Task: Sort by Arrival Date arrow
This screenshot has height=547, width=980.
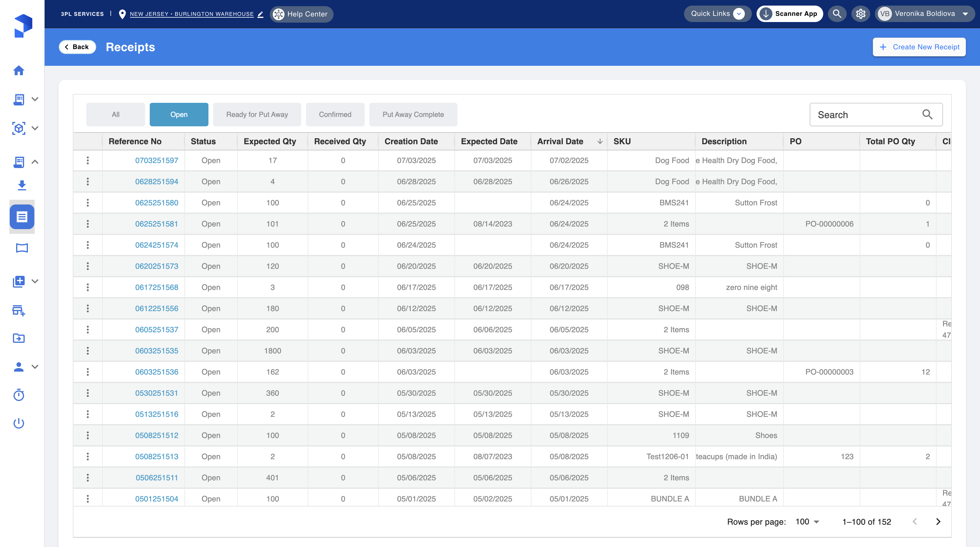Action: coord(600,141)
